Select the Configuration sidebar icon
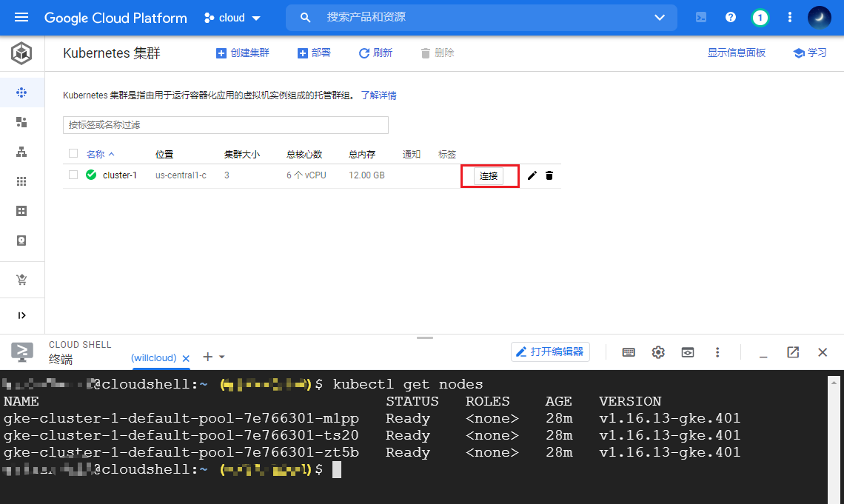 [21, 211]
